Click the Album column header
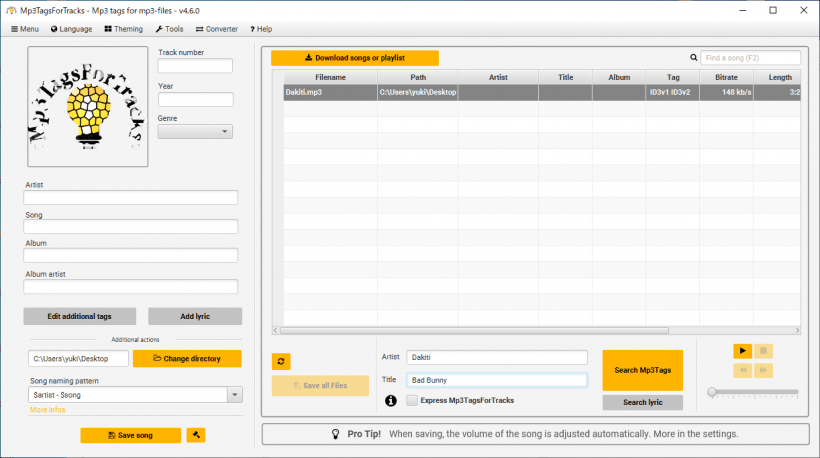Image resolution: width=820 pixels, height=458 pixels. pyautogui.click(x=619, y=77)
